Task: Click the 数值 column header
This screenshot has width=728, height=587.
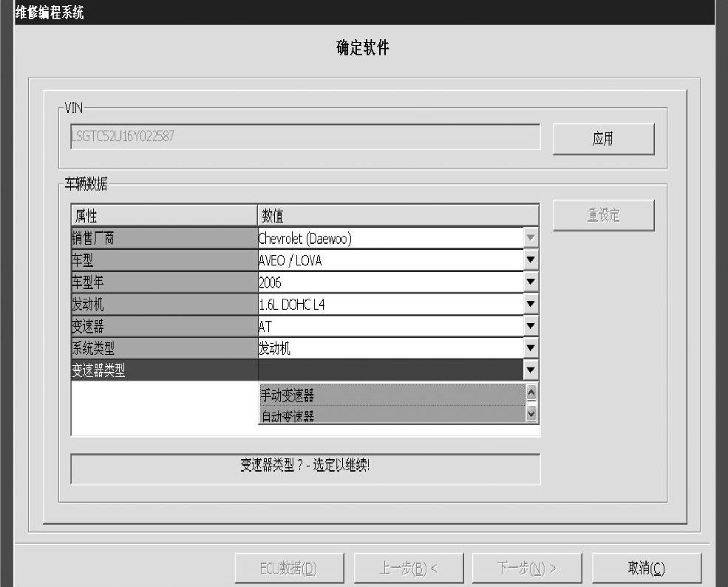Action: click(398, 216)
